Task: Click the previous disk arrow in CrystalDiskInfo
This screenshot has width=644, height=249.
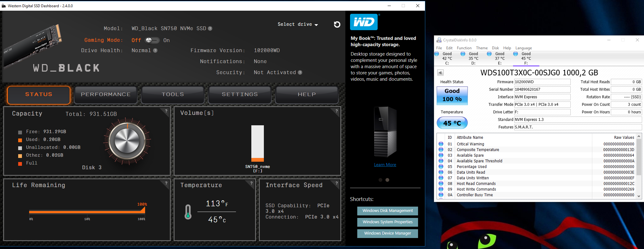Action: pos(440,73)
